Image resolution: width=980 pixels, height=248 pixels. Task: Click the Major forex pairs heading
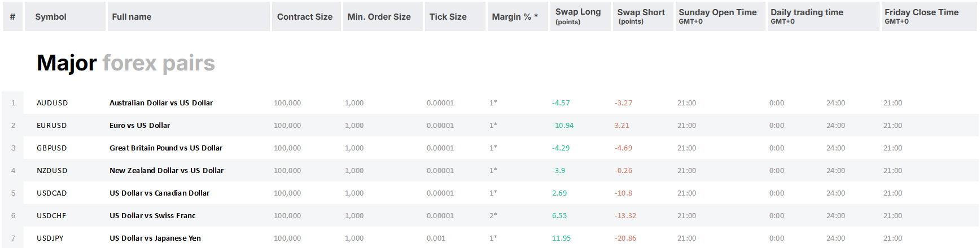125,63
